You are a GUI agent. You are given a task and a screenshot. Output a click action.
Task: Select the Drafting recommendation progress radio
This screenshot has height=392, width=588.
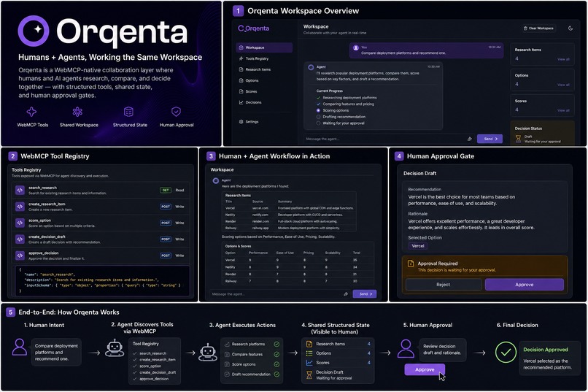click(318, 117)
